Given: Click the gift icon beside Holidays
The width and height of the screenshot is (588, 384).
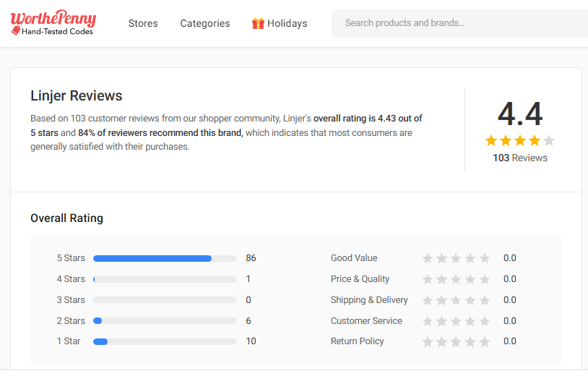Looking at the screenshot, I should point(258,23).
